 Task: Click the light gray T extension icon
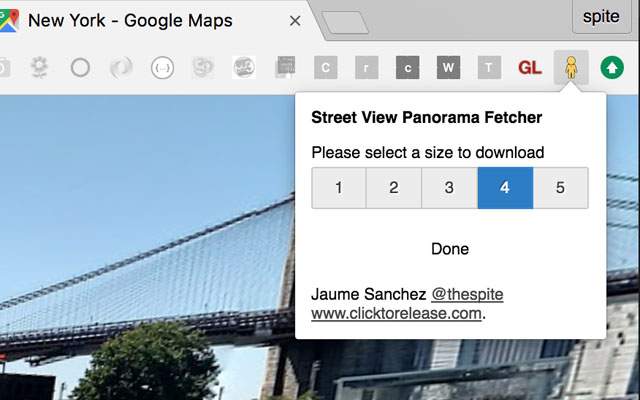[489, 67]
